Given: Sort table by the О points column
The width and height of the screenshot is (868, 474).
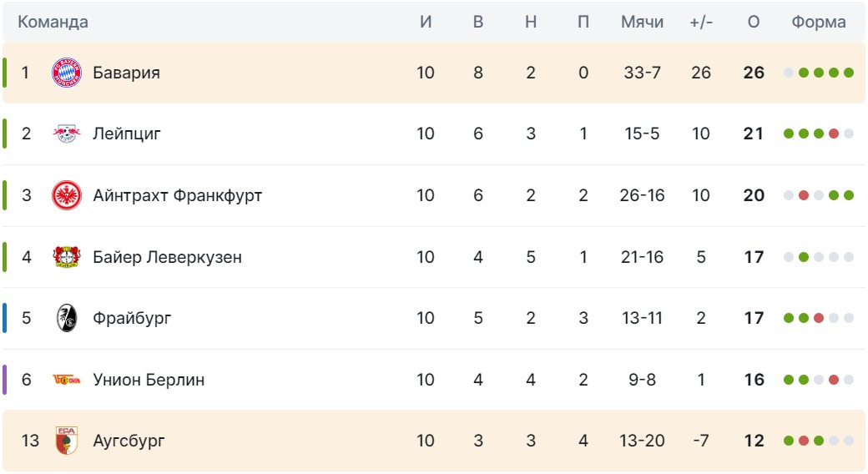Looking at the screenshot, I should 754,22.
